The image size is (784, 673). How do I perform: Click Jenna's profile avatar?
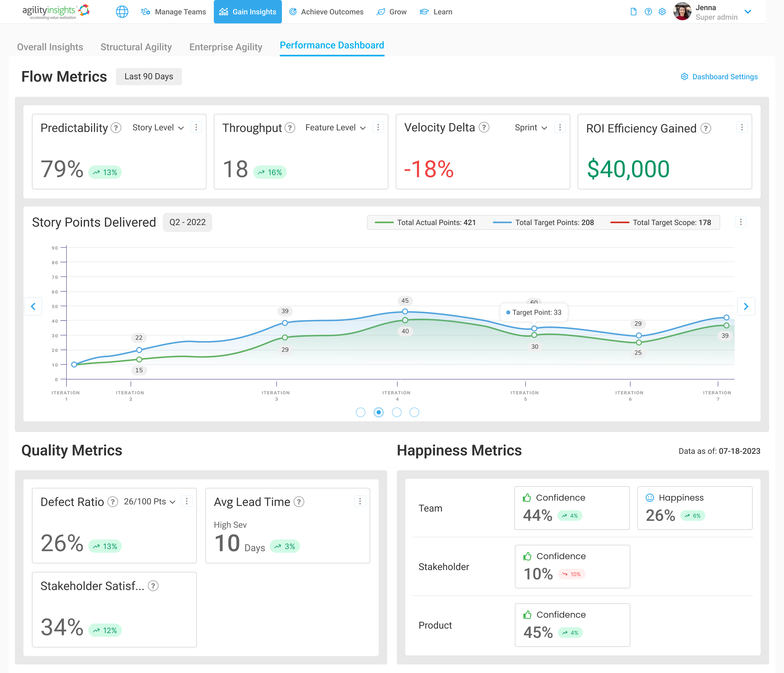click(682, 11)
